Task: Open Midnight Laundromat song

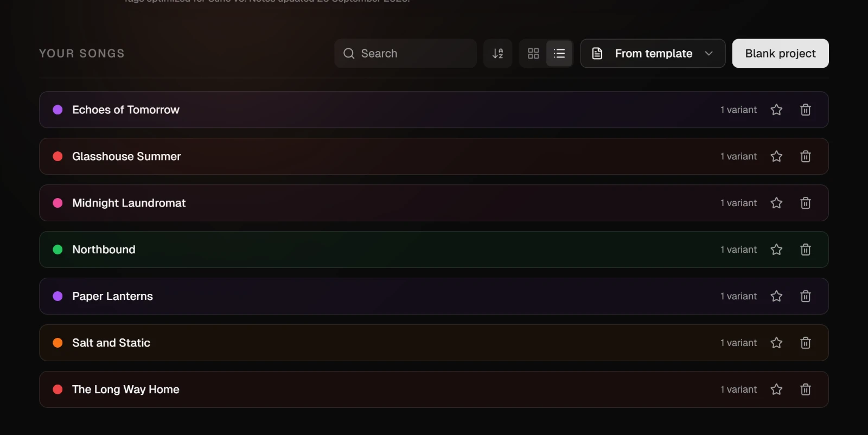Action: coord(433,203)
